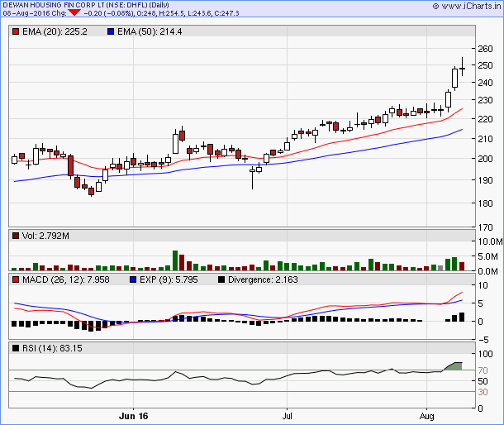Click the 10.0M volume axis label
504x425 pixels.
coord(490,241)
